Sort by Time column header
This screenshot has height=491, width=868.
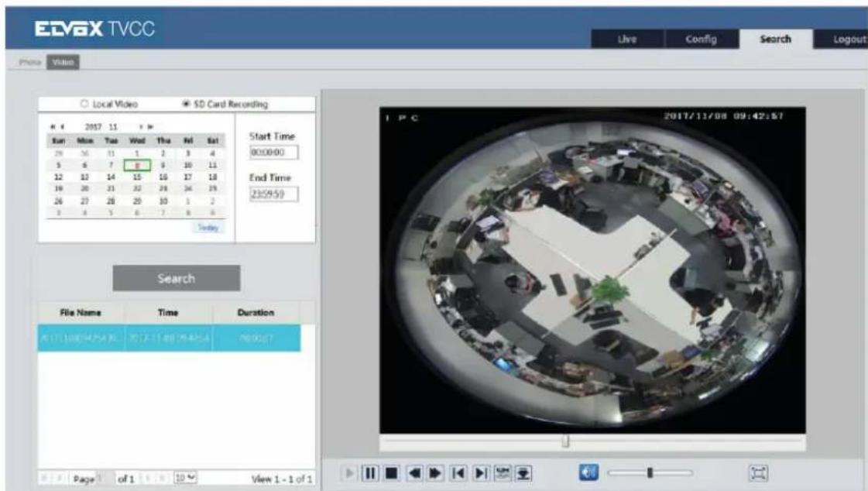point(168,313)
